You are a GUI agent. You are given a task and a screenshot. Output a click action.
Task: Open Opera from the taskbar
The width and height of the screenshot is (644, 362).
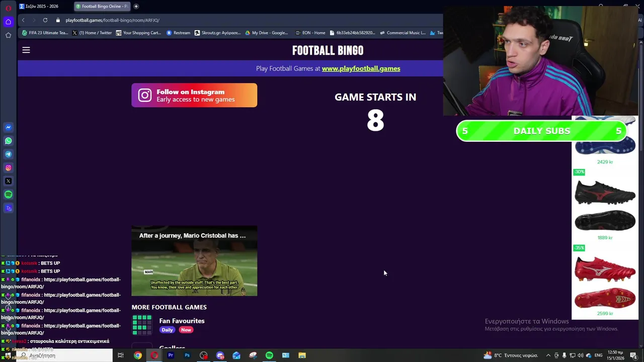click(x=154, y=355)
